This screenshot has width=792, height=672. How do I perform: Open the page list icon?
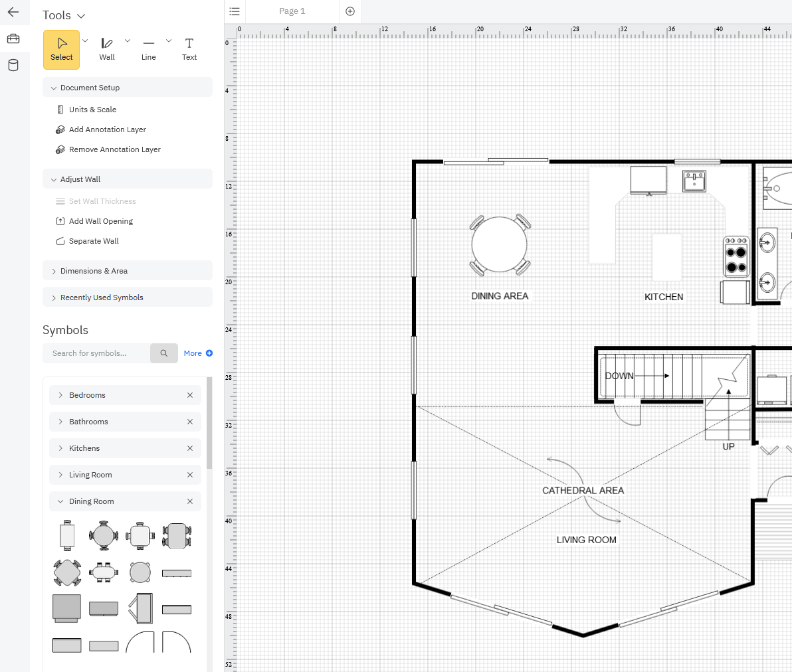coord(235,11)
